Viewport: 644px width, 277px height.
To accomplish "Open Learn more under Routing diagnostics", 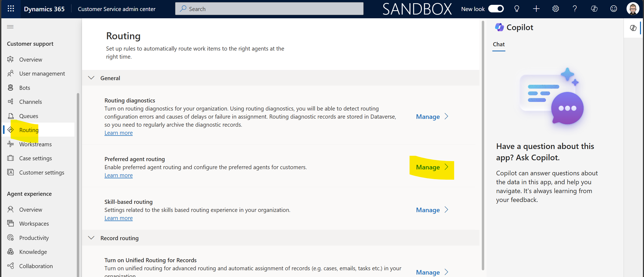I will coord(118,133).
